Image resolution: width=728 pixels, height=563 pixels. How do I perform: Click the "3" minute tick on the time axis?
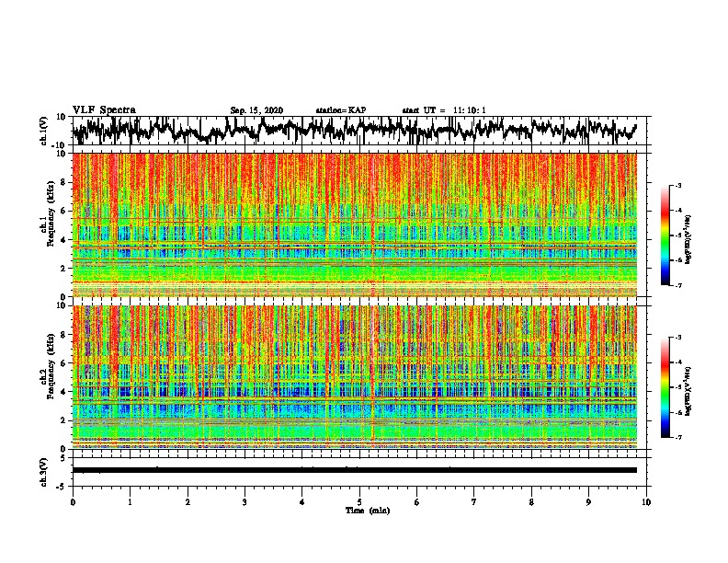[x=245, y=502]
